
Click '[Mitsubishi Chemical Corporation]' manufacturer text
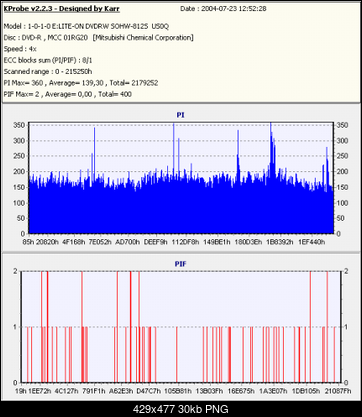(x=143, y=38)
